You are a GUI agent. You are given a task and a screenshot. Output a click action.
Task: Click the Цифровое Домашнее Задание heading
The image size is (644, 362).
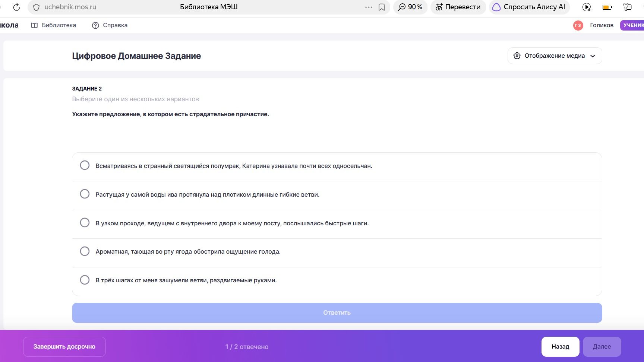pyautogui.click(x=136, y=56)
